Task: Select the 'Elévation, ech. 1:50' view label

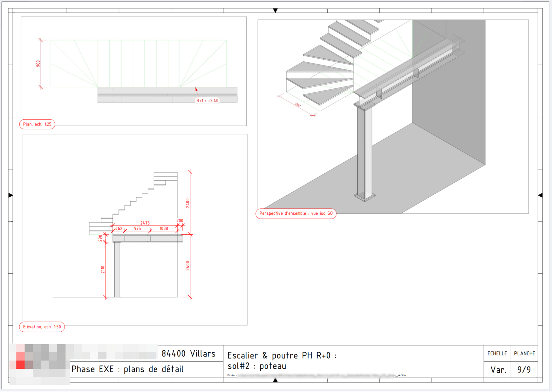Action: [x=42, y=327]
